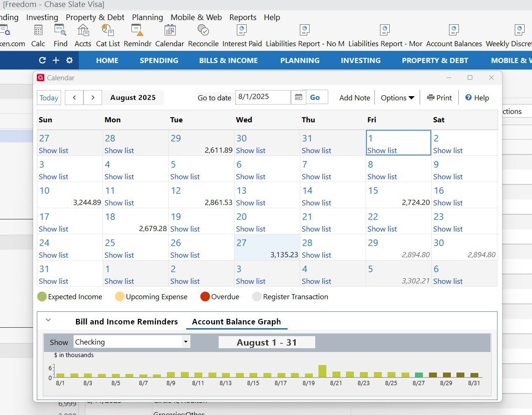The height and width of the screenshot is (415, 532).
Task: Select the Account Balance Graph tab
Action: tap(236, 322)
